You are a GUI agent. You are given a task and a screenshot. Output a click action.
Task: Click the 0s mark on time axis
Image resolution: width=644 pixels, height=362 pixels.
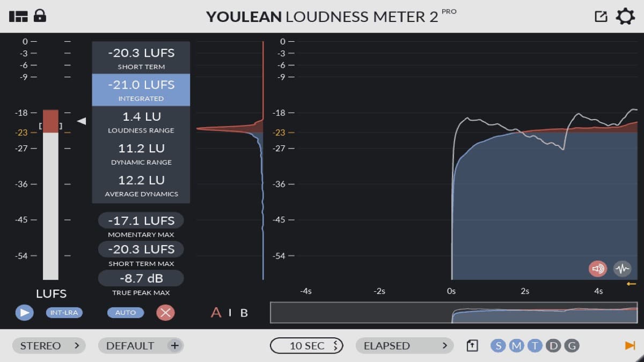[x=451, y=291]
